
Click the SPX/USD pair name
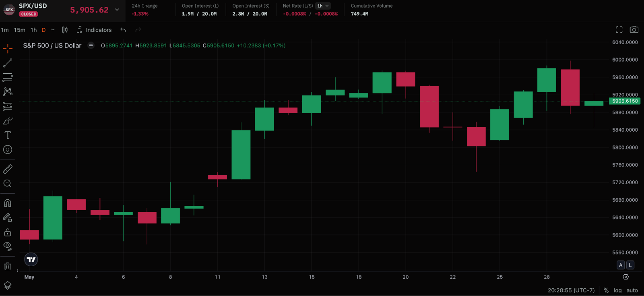pyautogui.click(x=33, y=6)
